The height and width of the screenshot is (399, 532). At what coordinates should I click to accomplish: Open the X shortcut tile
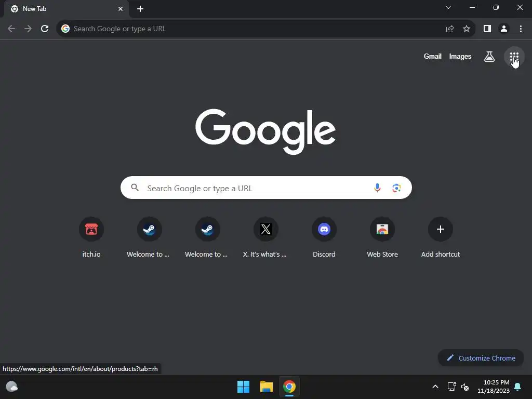pyautogui.click(x=265, y=237)
